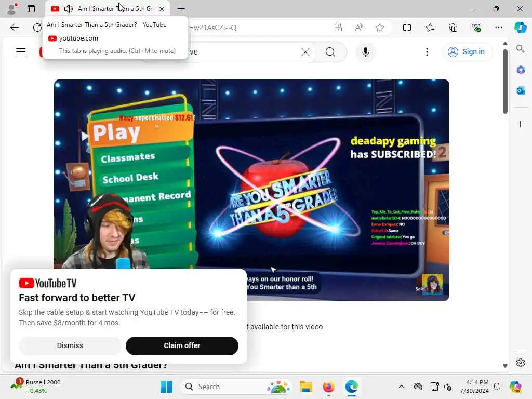Open a new browser tab
Viewport: 532px width, 399px height.
181,9
